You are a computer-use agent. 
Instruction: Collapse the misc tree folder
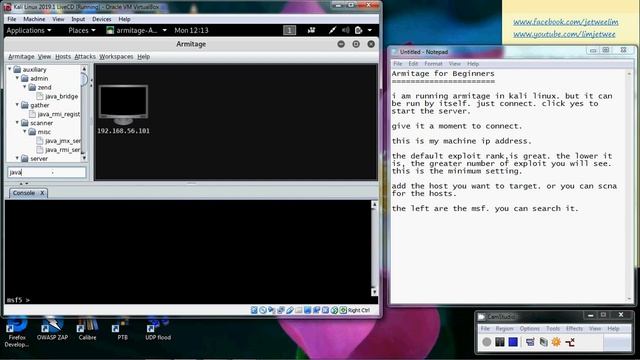click(25, 132)
